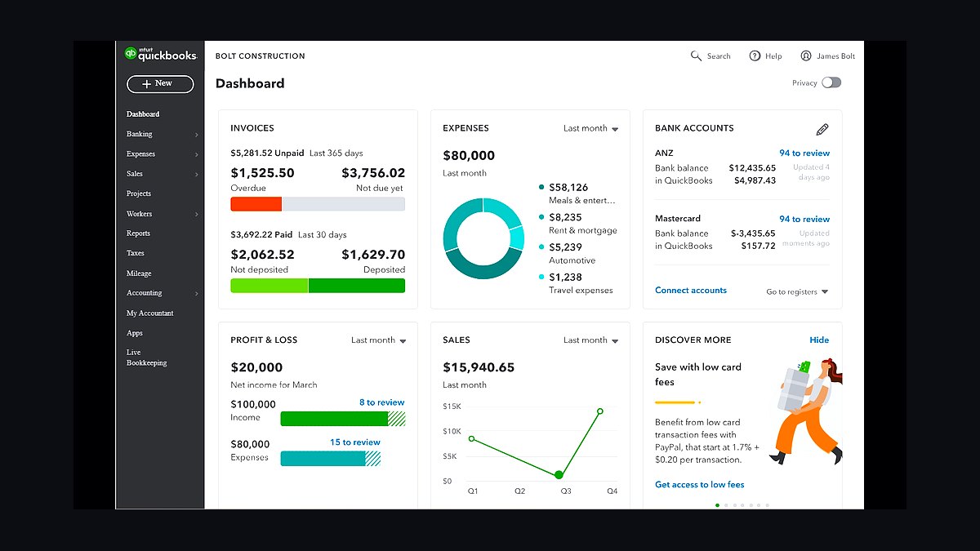Expand the Accounting sidebar chevron
Viewport: 980px width, 551px height.
(x=197, y=293)
